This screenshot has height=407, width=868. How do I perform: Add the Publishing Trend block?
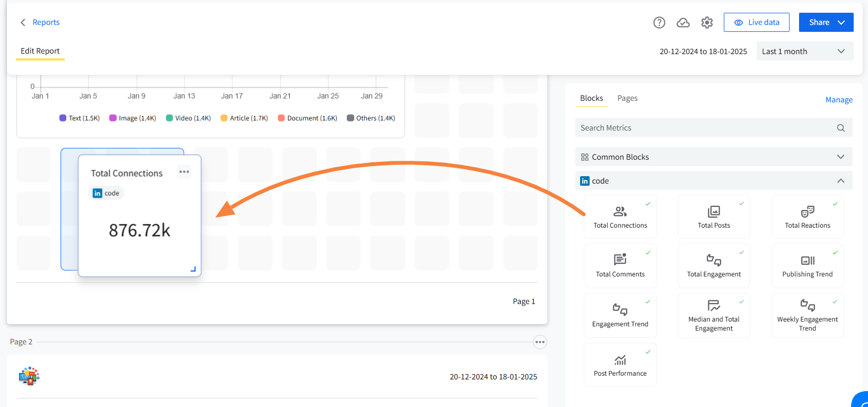pos(807,266)
